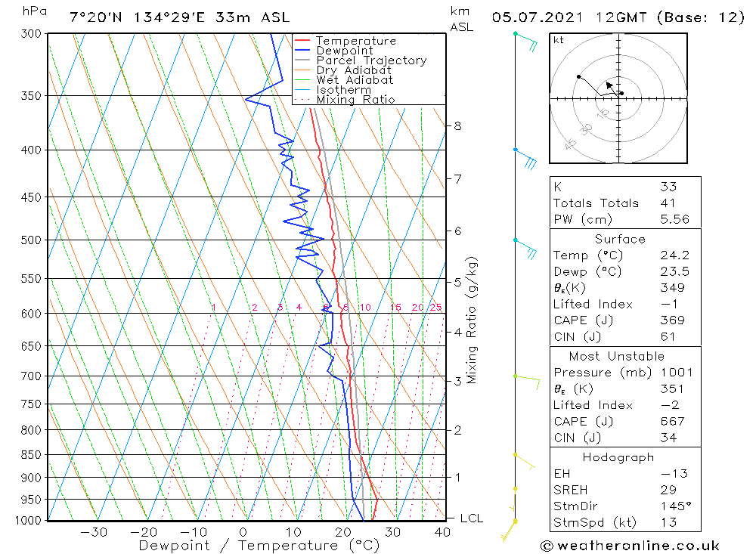
Task: Click the EH value -13
Action: [674, 473]
